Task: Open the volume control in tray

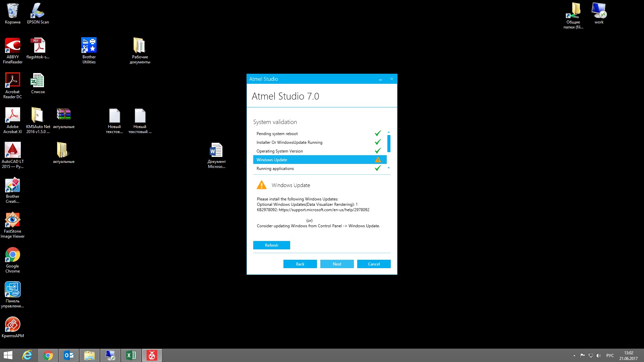Action: coord(598,356)
